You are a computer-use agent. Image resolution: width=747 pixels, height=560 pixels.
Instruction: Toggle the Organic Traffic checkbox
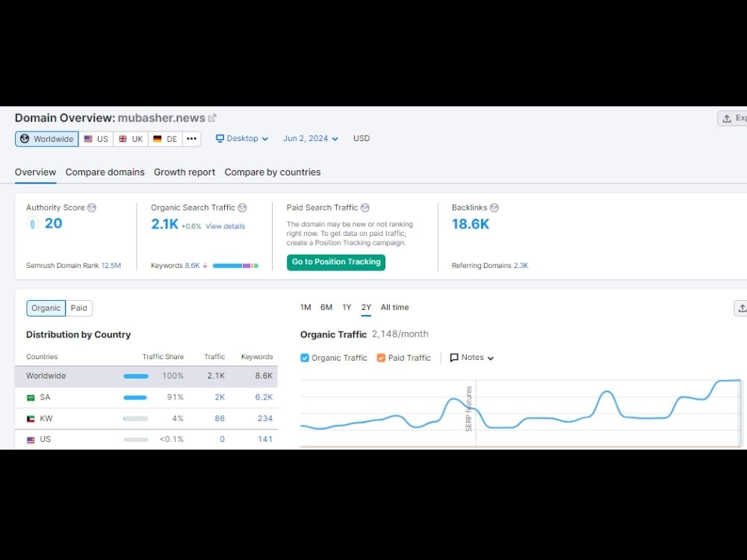pyautogui.click(x=305, y=358)
